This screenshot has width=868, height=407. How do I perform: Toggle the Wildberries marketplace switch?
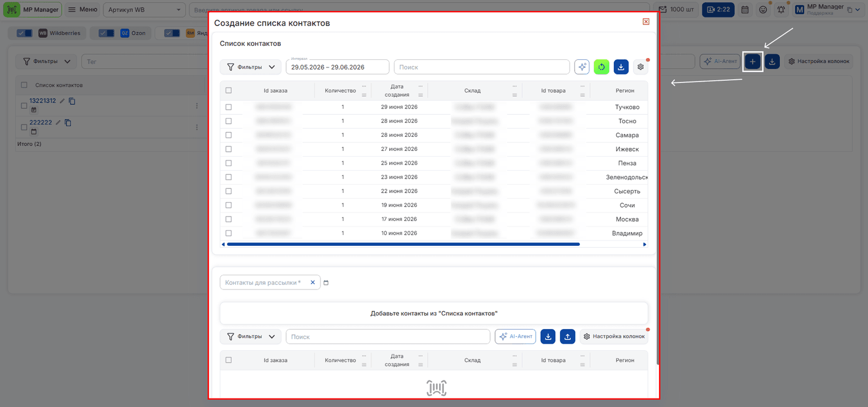pos(24,33)
